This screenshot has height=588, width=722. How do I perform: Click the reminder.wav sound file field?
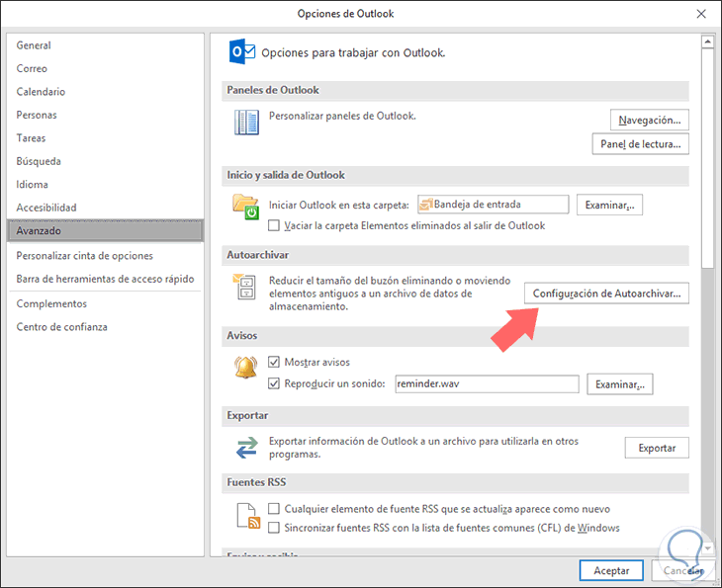[x=487, y=383]
